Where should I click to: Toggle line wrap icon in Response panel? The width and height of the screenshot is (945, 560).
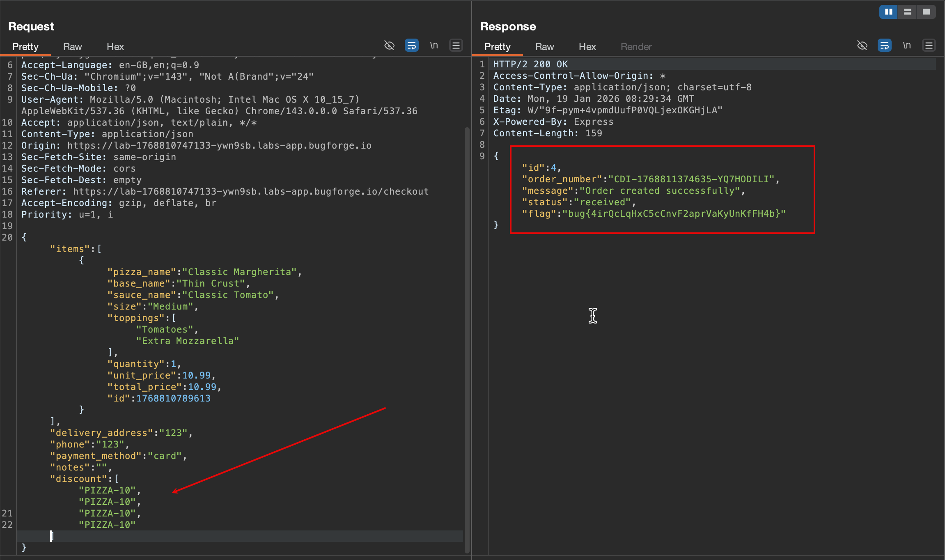[x=884, y=46]
